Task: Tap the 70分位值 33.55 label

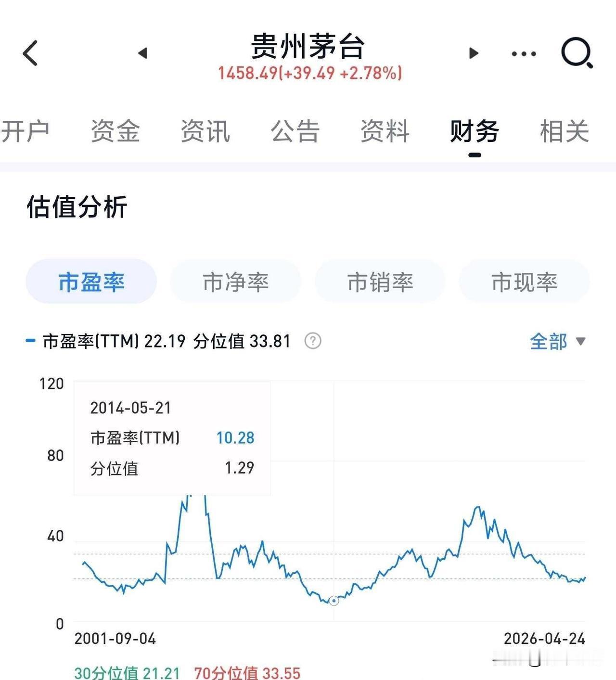Action: [247, 673]
